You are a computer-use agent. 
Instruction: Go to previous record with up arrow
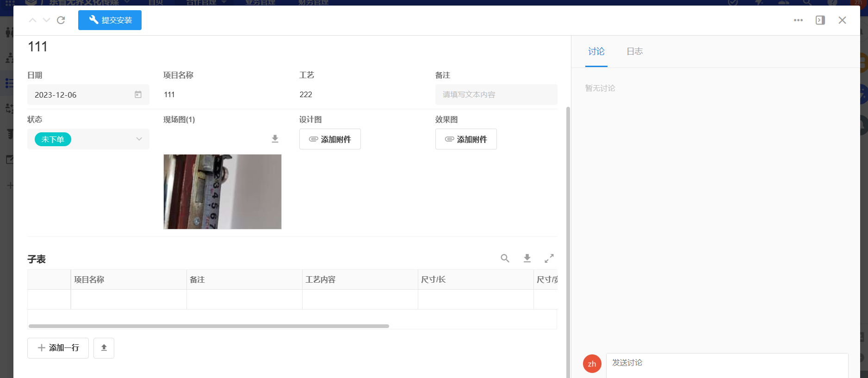pos(32,20)
